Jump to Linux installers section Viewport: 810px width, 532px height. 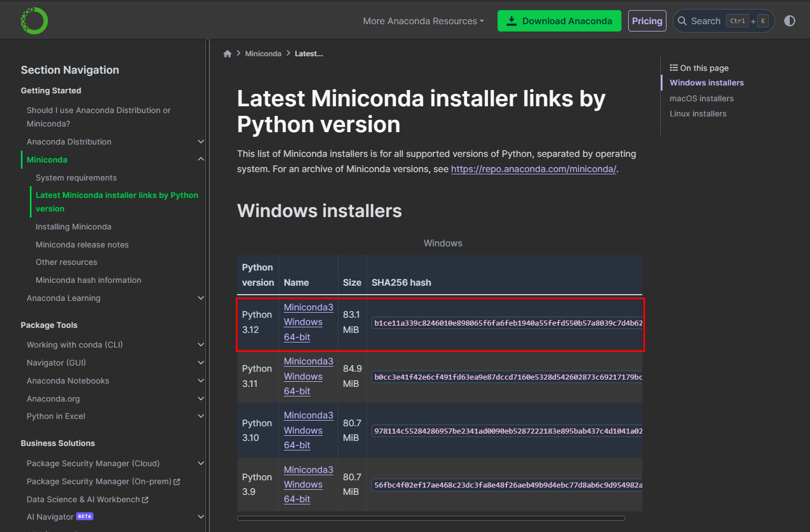(x=698, y=114)
